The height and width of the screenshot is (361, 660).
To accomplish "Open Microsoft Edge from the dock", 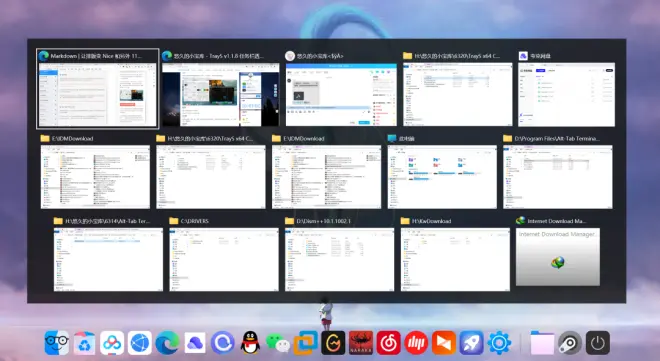I will (x=167, y=343).
